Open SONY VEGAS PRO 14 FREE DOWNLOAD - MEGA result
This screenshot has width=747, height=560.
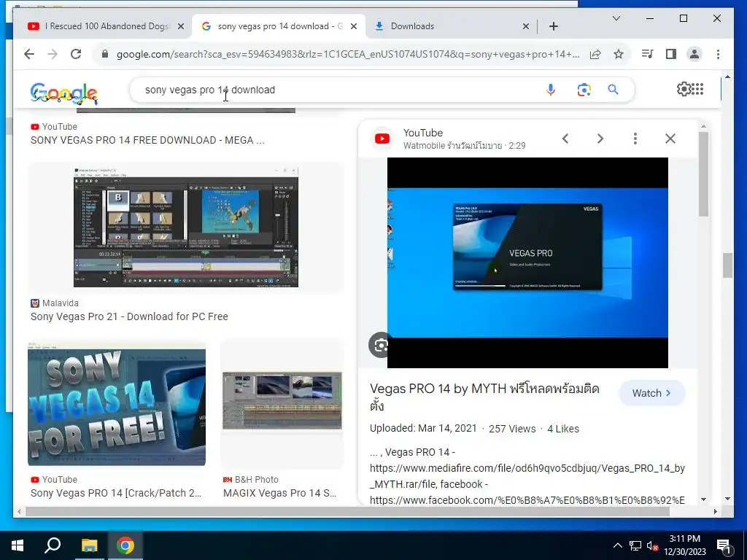(x=147, y=140)
